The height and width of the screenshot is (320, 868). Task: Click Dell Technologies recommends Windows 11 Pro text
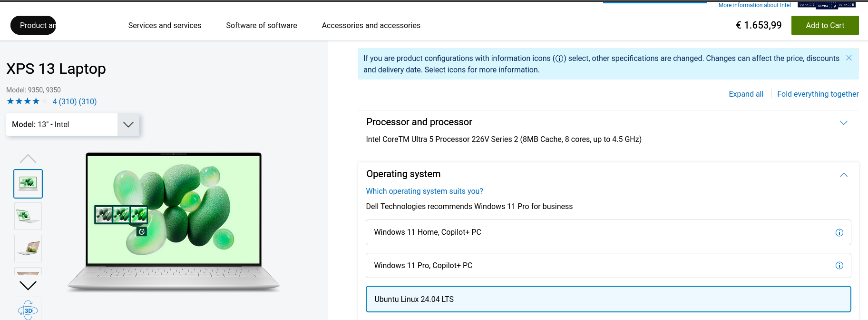click(x=469, y=206)
